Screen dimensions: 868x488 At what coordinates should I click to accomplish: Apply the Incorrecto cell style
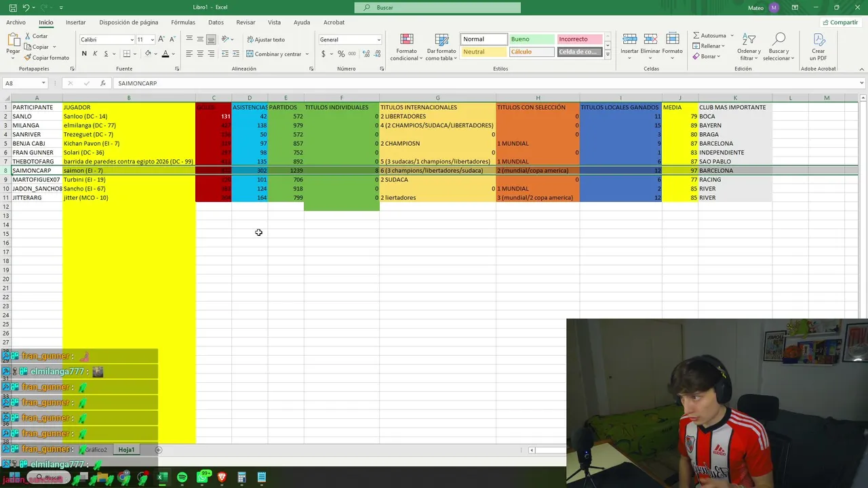[580, 39]
